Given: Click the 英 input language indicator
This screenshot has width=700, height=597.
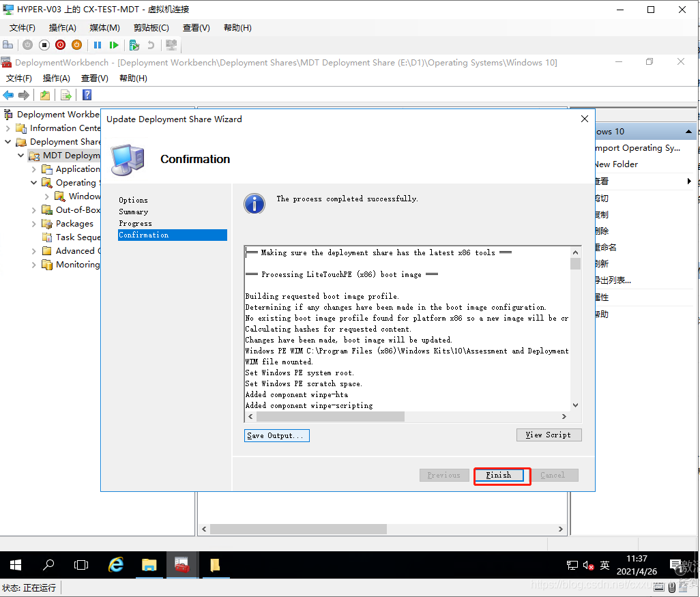Looking at the screenshot, I should 604,566.
